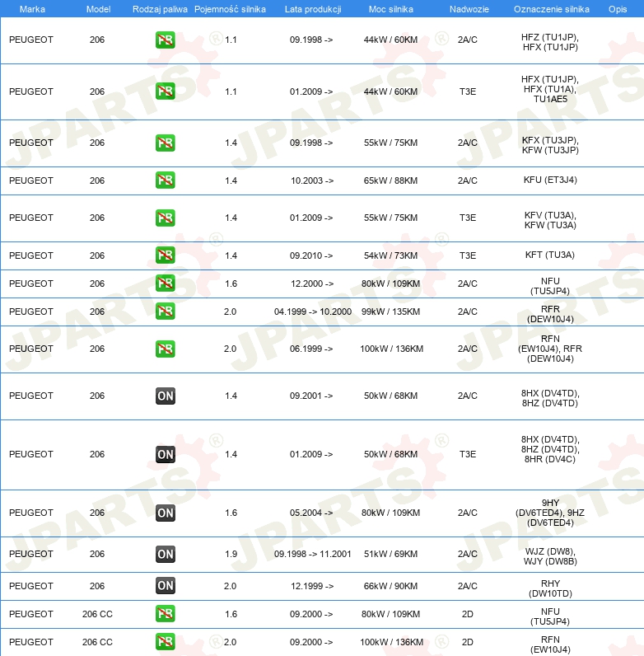Viewport: 644px width, 656px height.
Task: Click the T3E body type in the KFT row
Action: tap(468, 255)
